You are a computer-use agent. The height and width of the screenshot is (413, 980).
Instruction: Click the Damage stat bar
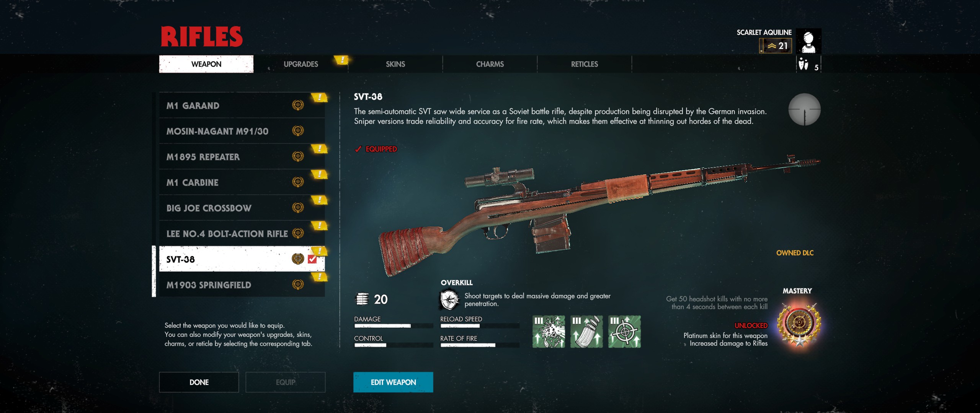click(x=394, y=326)
